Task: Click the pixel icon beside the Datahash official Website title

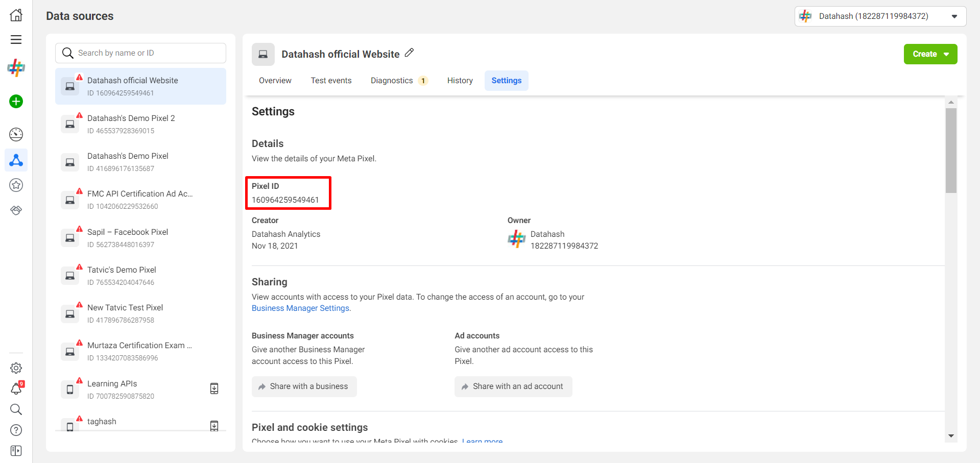Action: [x=263, y=54]
